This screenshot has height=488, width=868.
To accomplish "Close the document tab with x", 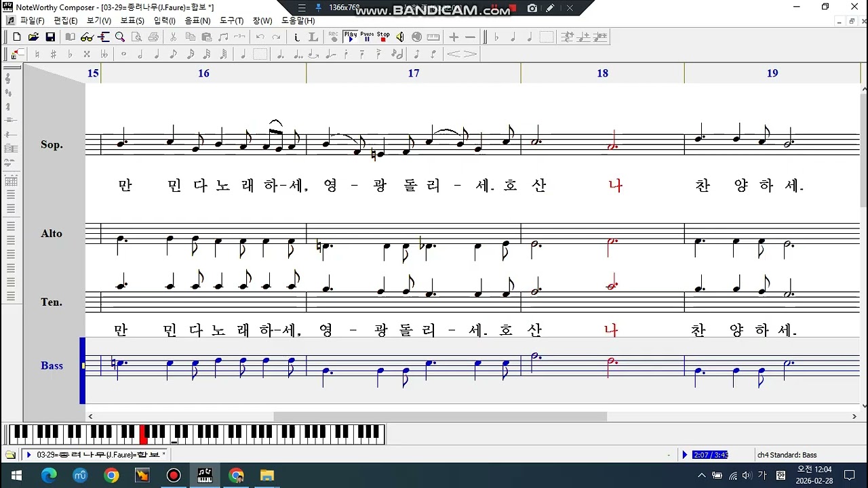I will coord(163,454).
